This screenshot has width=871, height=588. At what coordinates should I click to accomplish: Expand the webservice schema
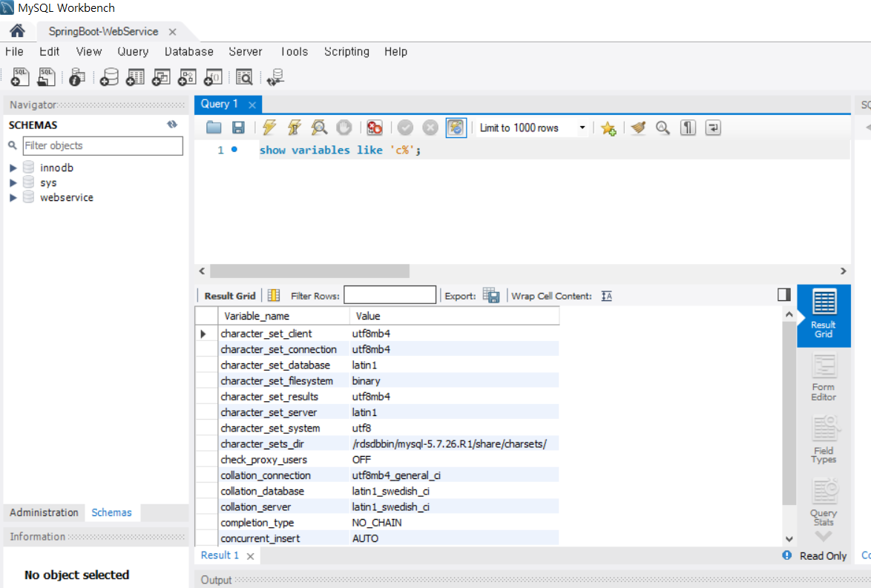click(x=13, y=198)
